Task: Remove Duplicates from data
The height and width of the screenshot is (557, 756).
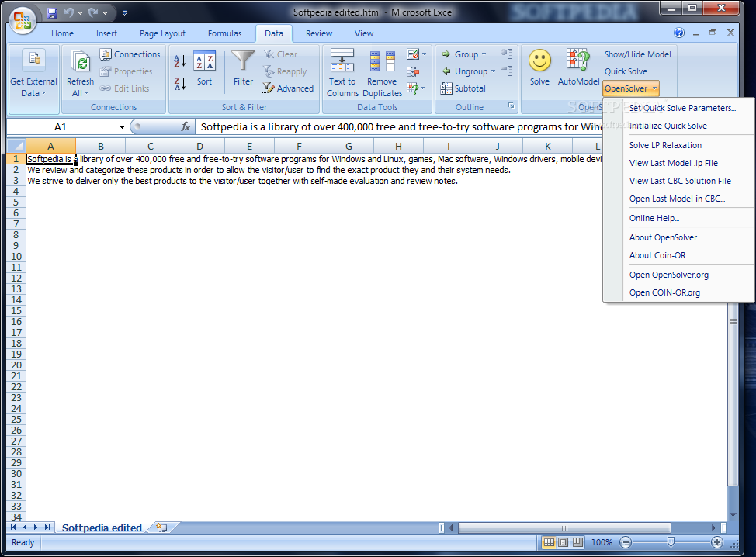Action: pos(382,73)
